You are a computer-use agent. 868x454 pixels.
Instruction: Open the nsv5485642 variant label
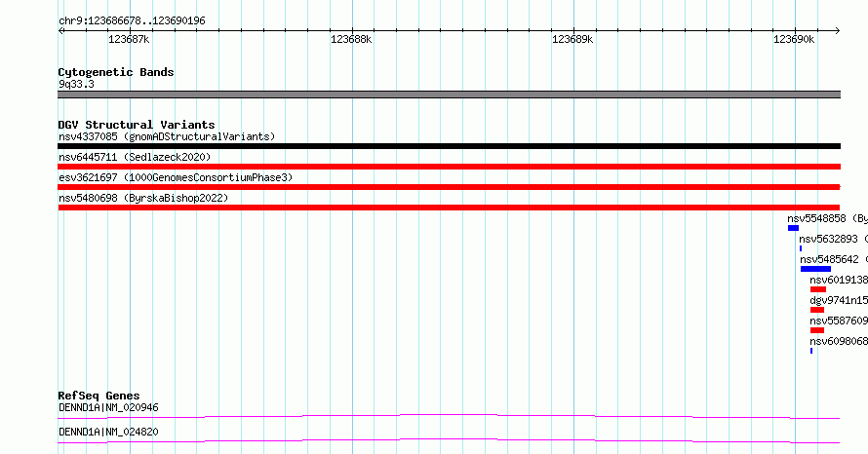tap(834, 259)
